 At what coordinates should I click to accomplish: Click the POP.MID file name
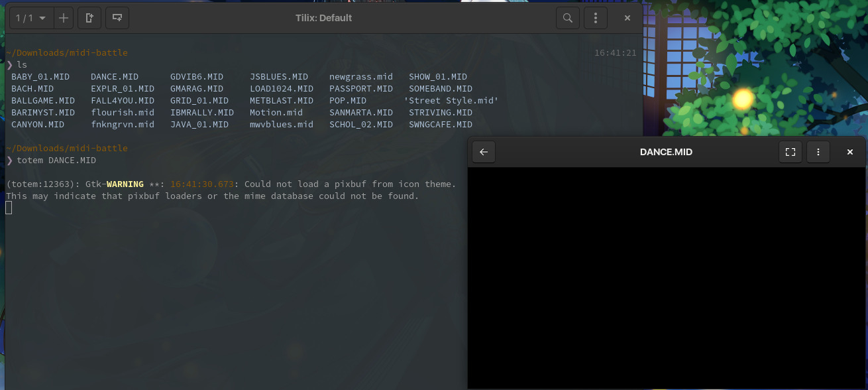348,101
